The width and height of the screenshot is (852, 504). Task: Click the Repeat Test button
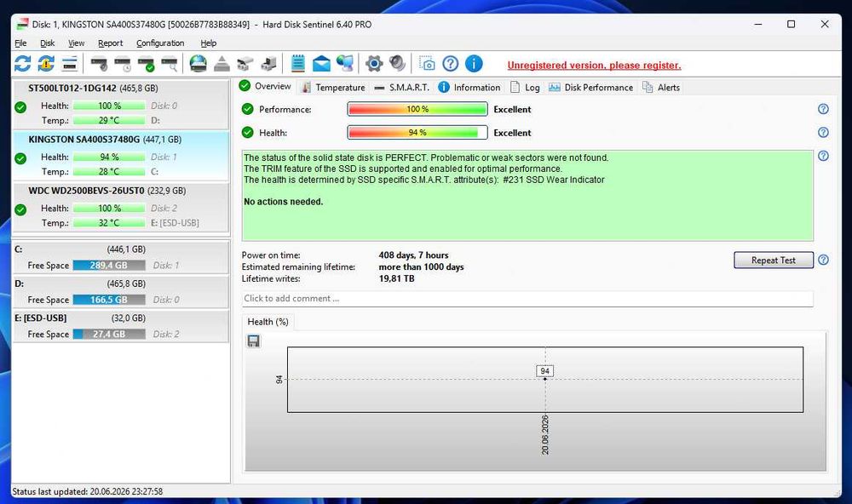pyautogui.click(x=774, y=261)
